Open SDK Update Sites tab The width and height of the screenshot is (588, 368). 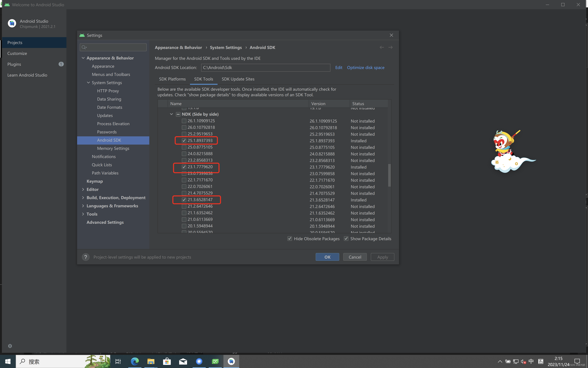click(238, 79)
